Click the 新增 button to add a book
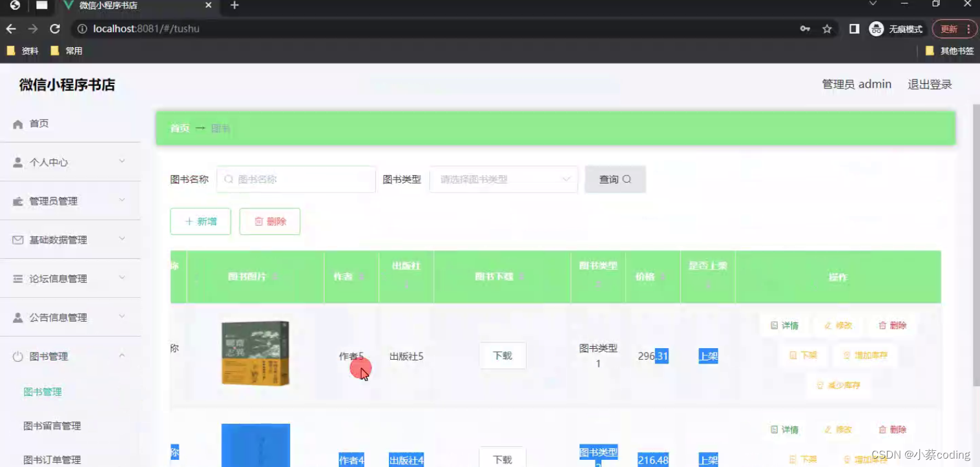Viewport: 980px width, 467px height. coord(200,221)
